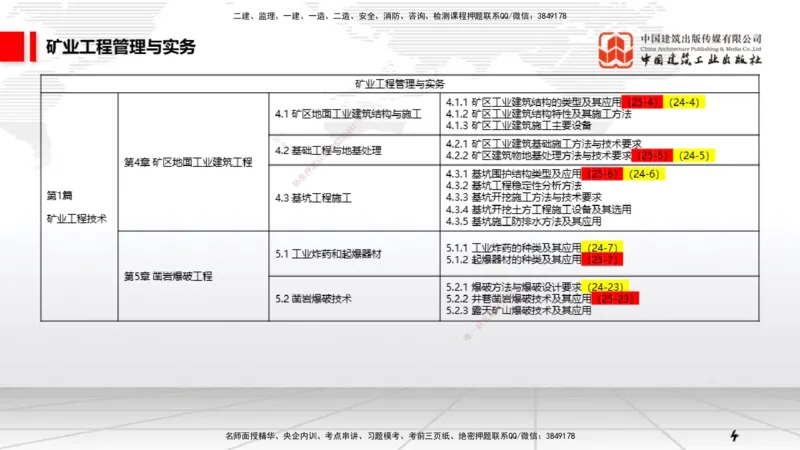
Task: Click section 5.1 工业炸药和起爆器材
Action: (328, 254)
